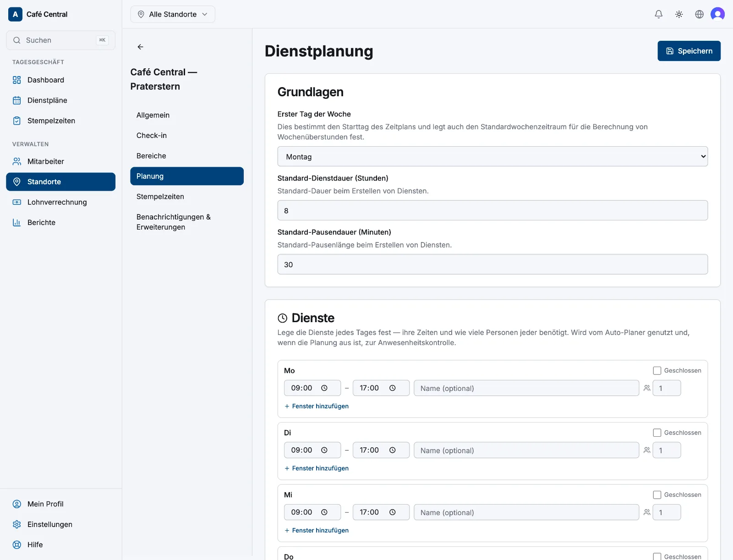This screenshot has width=733, height=560.
Task: Click the clock icon beside Dienste heading
Action: (283, 318)
